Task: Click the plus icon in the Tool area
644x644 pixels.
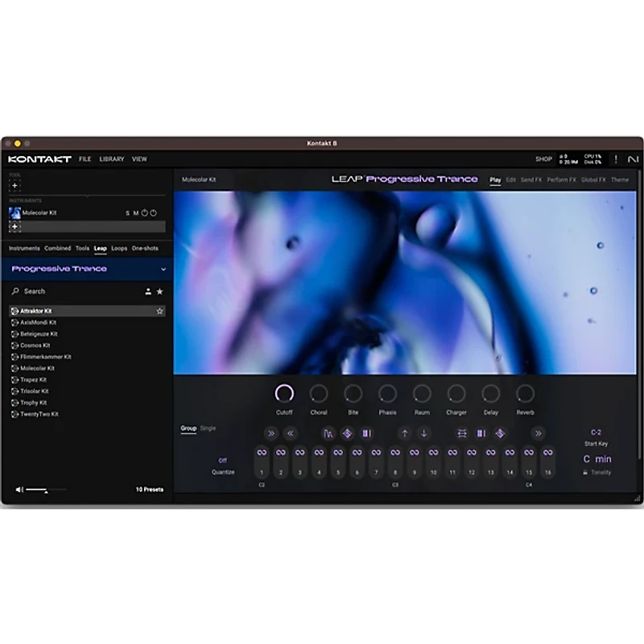Action: tap(14, 185)
